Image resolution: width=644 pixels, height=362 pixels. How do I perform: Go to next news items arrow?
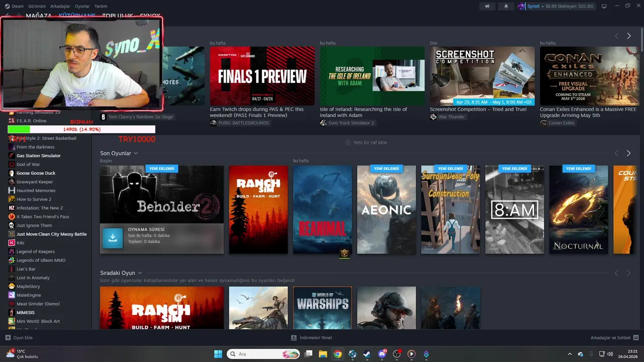click(628, 36)
